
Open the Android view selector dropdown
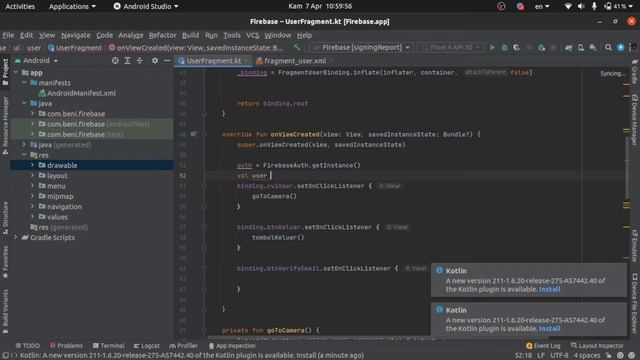[37, 60]
